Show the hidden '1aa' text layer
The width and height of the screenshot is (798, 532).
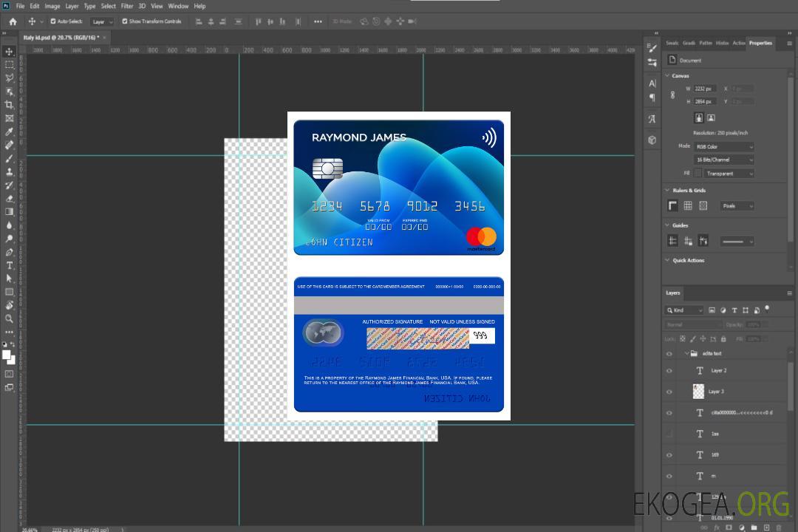(x=669, y=434)
